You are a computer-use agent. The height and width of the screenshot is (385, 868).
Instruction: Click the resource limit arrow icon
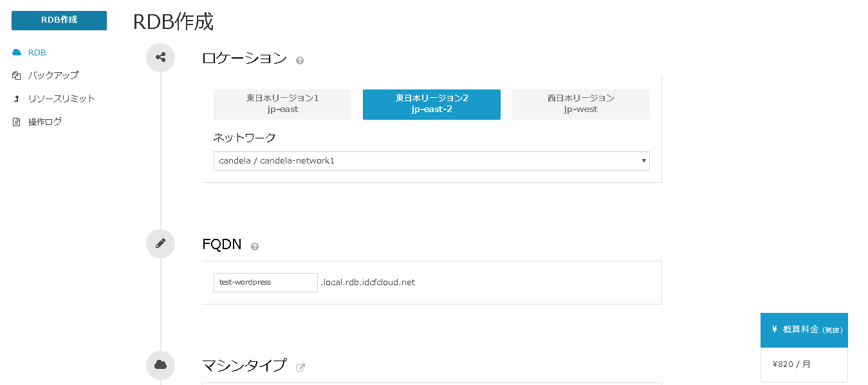[x=17, y=99]
